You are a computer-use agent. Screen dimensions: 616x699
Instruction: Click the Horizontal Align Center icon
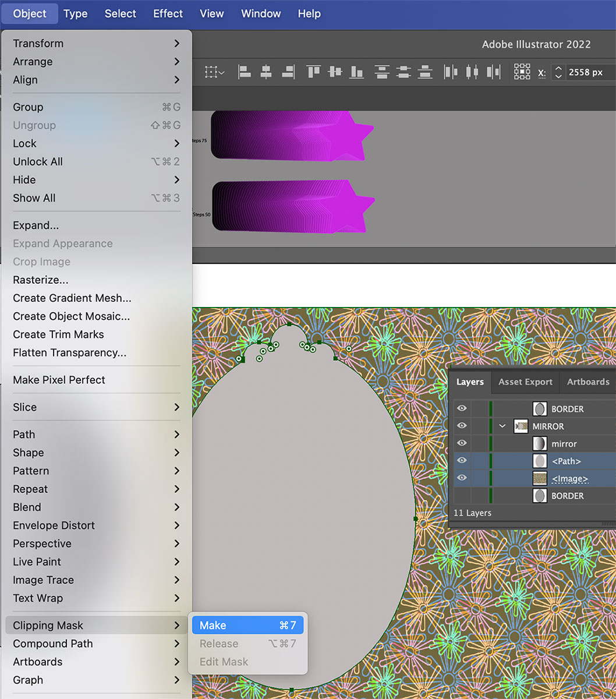click(x=266, y=72)
